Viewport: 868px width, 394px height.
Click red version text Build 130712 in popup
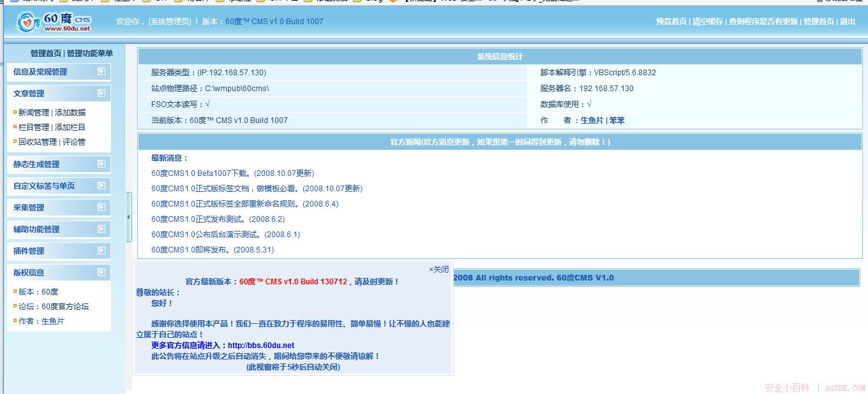pyautogui.click(x=293, y=282)
